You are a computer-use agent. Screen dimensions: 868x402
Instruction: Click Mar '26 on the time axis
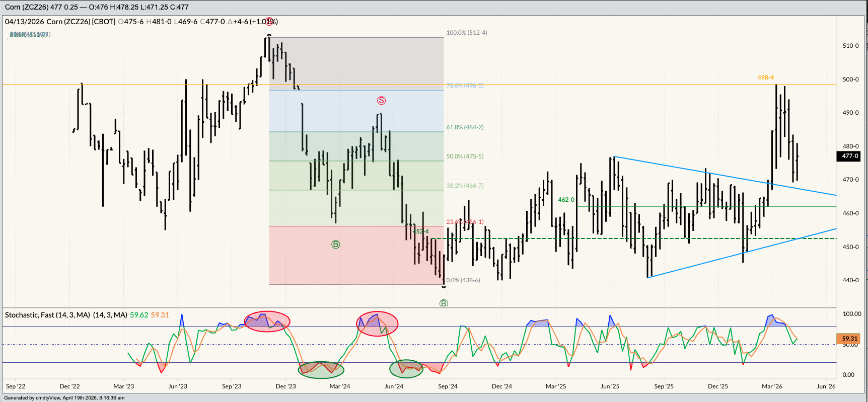click(x=772, y=386)
